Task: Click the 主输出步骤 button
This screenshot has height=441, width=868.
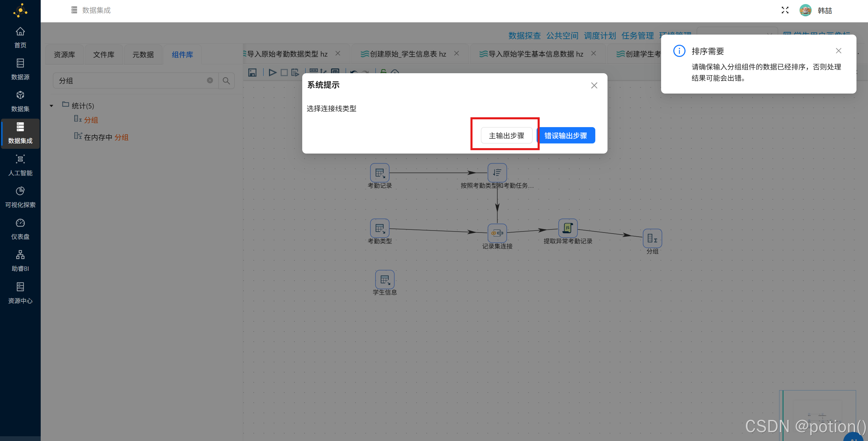Action: coord(506,135)
